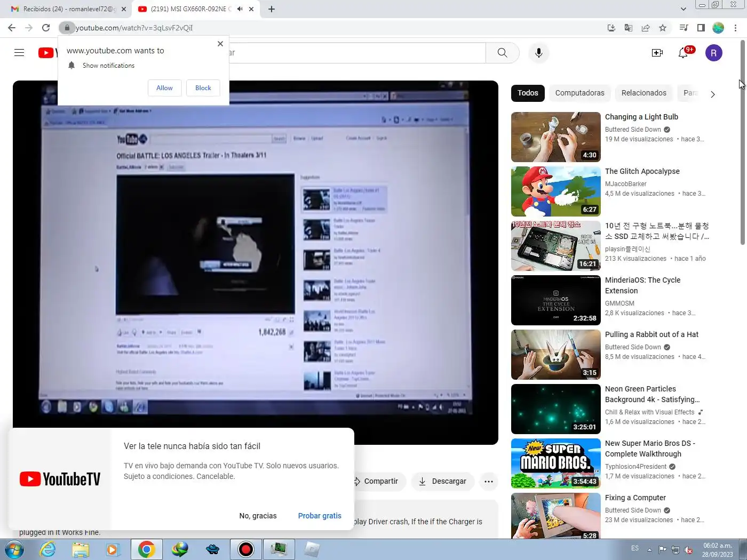Click the padlock site info icon
Viewport: 747px width, 560px height.
(x=67, y=28)
